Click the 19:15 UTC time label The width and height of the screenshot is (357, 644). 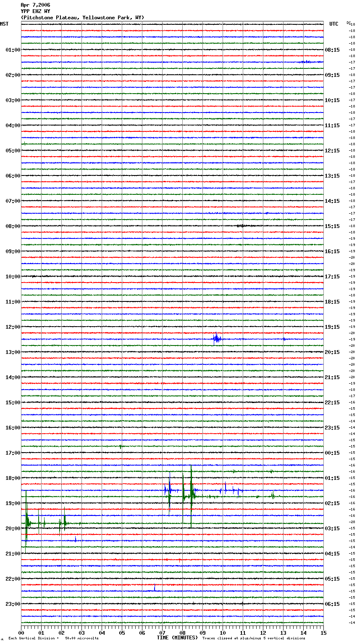(x=332, y=327)
